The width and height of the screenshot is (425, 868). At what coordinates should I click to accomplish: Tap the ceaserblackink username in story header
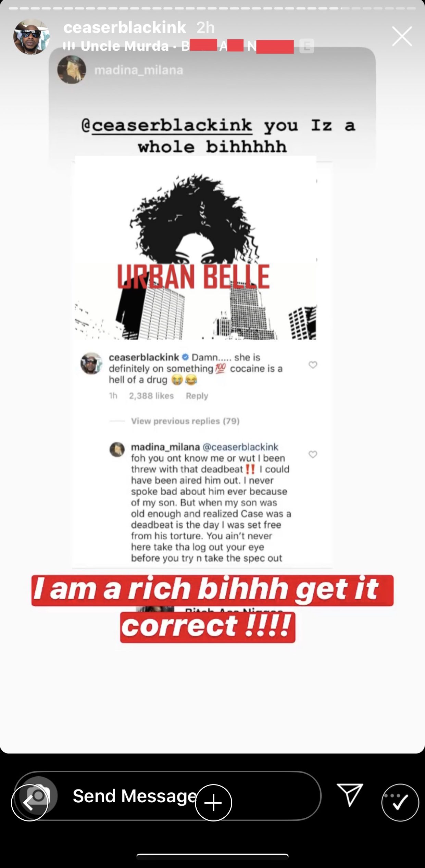(125, 27)
